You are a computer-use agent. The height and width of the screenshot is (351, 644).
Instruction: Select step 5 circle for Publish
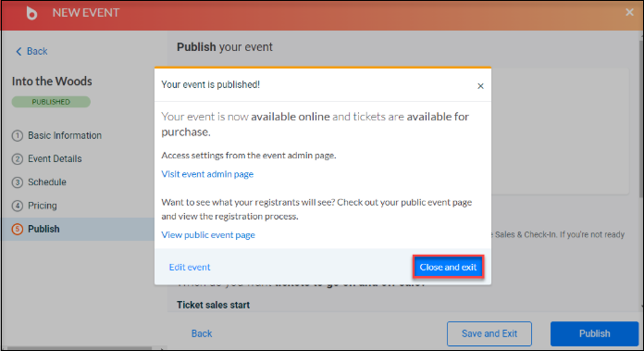18,229
